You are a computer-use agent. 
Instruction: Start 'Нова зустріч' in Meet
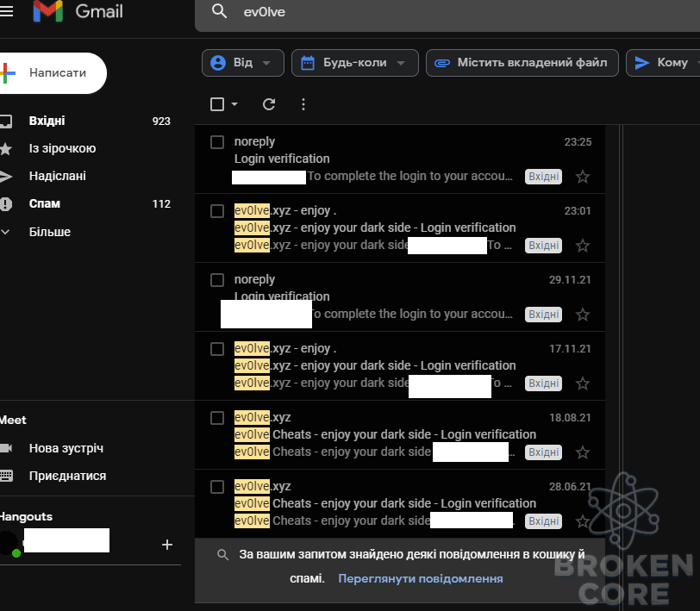coord(66,448)
